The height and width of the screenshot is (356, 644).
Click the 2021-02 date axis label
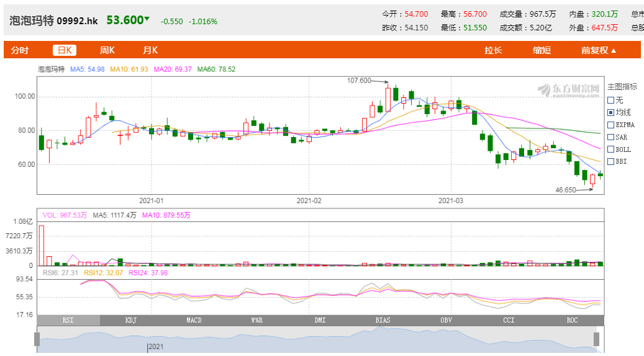coord(309,200)
